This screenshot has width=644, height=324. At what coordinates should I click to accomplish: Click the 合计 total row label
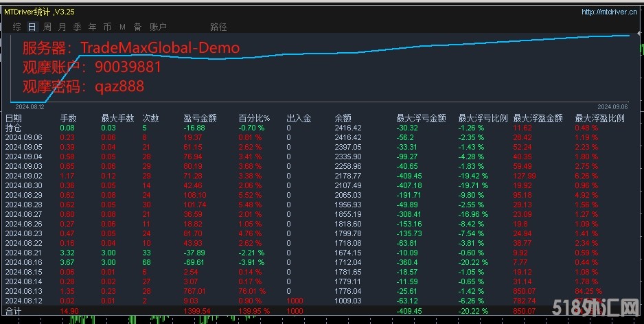point(14,311)
